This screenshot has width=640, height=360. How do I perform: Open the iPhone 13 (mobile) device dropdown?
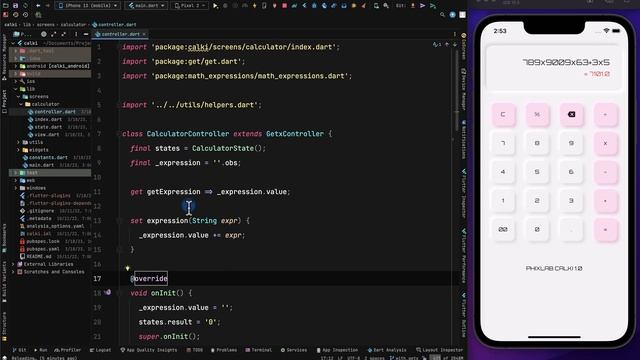coord(87,6)
